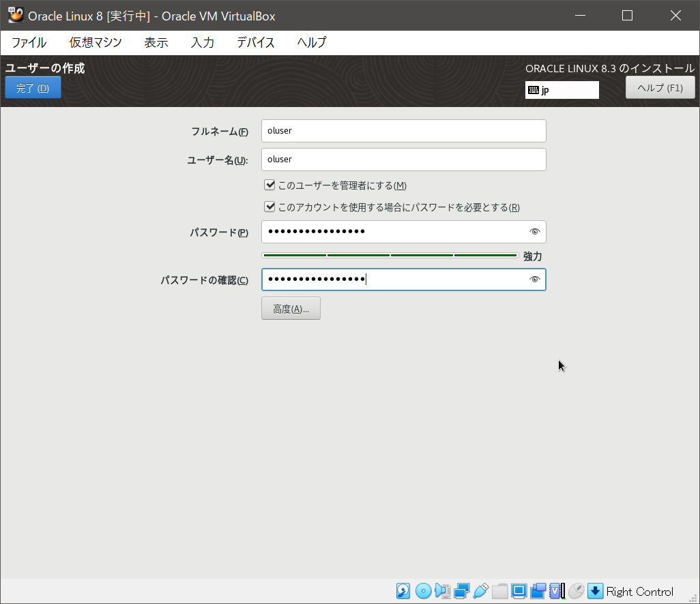
Task: Show password using the eye icon
Action: (x=535, y=232)
